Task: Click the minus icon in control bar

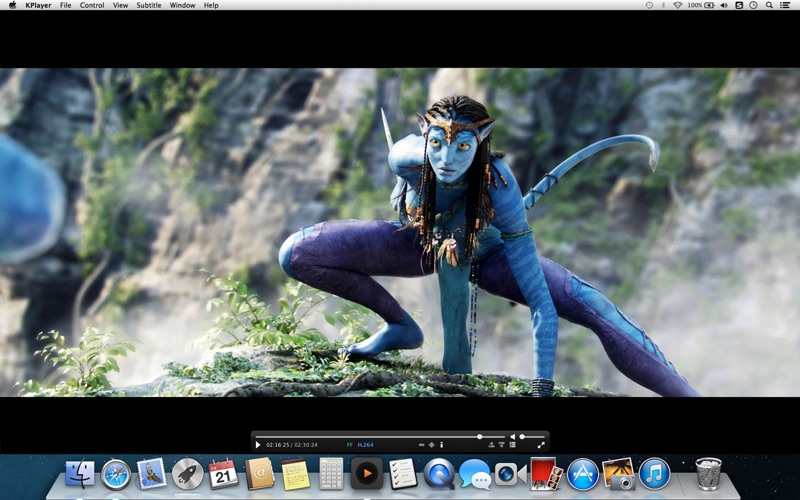Action: point(421,445)
